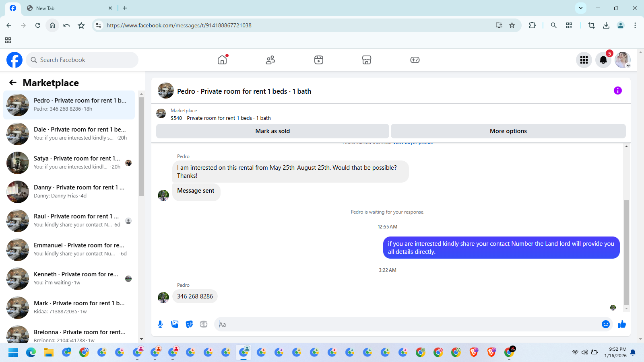The image size is (644, 362).
Task: Open browser profile avatar icon
Action: (621, 25)
